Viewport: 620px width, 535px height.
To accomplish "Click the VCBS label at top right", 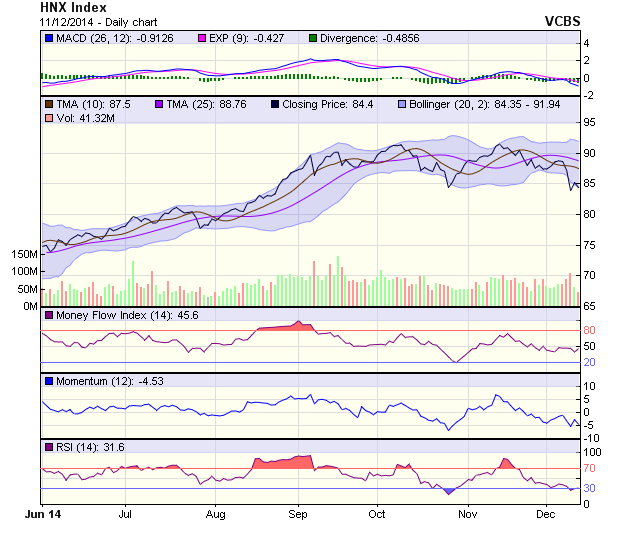I will click(x=562, y=21).
